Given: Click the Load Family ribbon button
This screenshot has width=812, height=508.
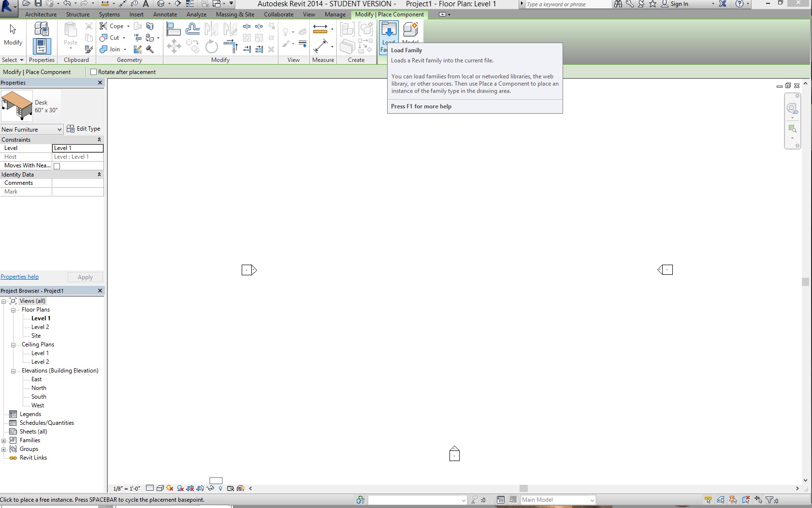Looking at the screenshot, I should 389,36.
